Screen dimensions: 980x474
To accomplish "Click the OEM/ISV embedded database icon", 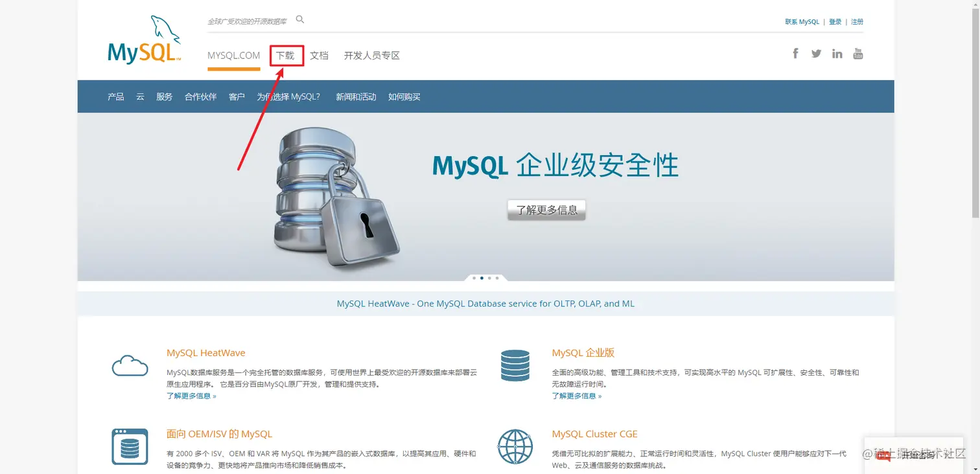I will coord(130,446).
